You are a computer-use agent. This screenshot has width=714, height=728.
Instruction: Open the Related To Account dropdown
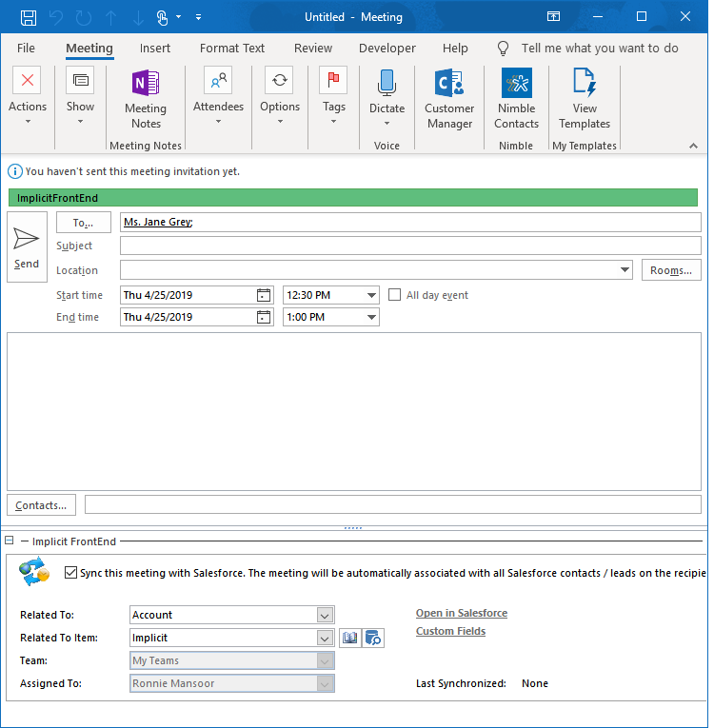pyautogui.click(x=325, y=616)
